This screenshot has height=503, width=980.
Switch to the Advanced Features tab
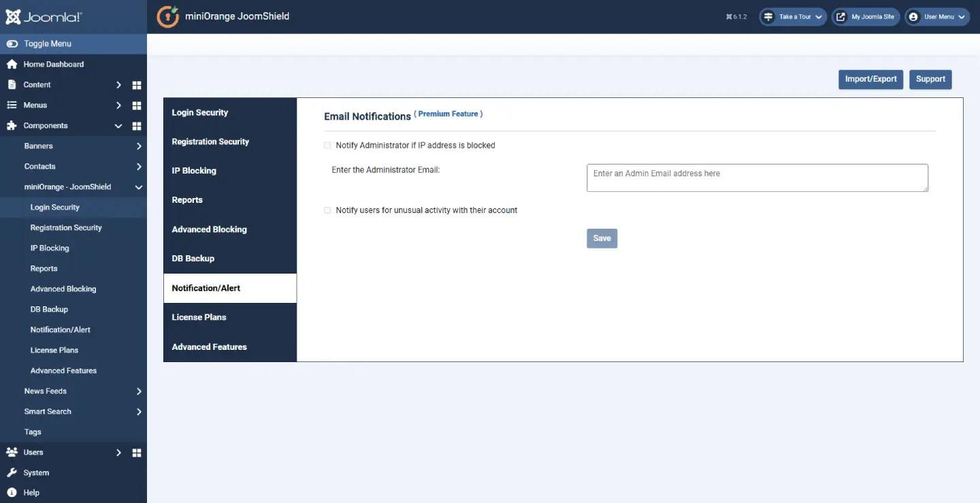tap(230, 346)
